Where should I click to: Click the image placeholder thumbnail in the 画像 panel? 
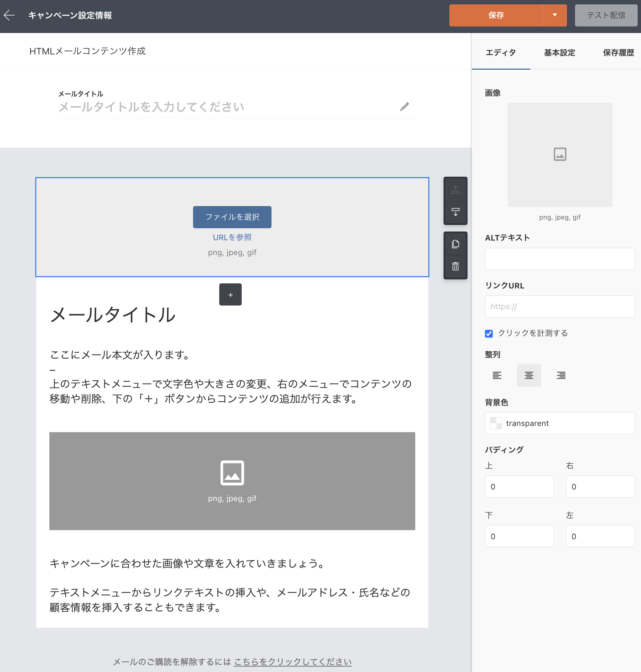pos(559,155)
